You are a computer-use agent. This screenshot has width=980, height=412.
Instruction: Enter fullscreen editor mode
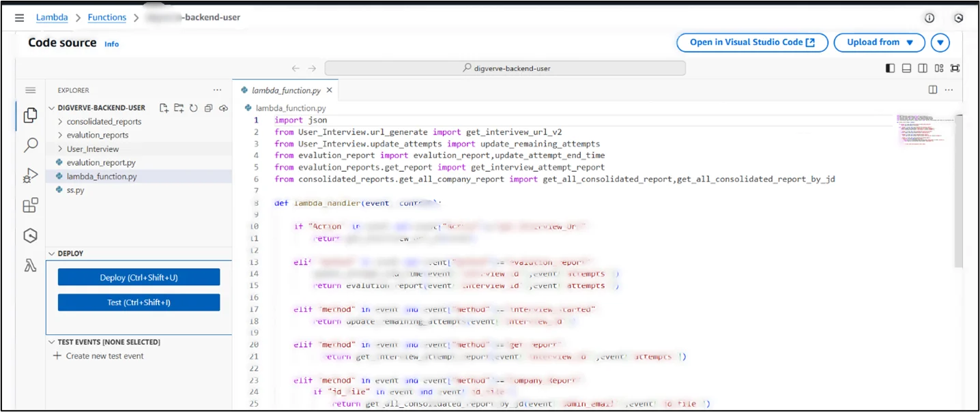point(955,68)
